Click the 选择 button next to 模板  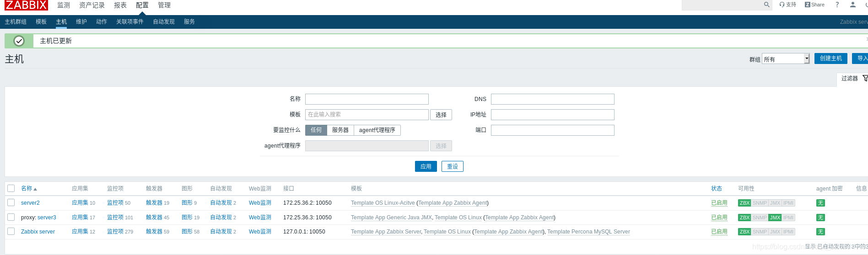(441, 115)
